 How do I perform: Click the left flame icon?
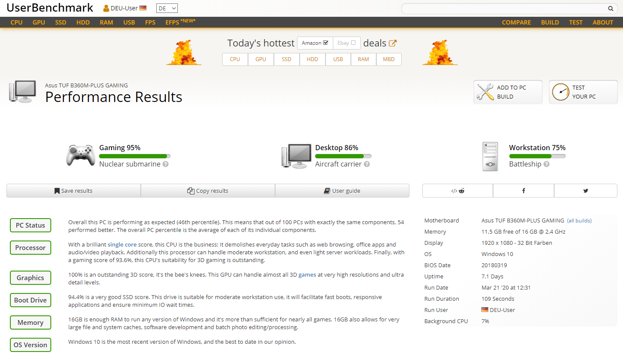coord(184,52)
